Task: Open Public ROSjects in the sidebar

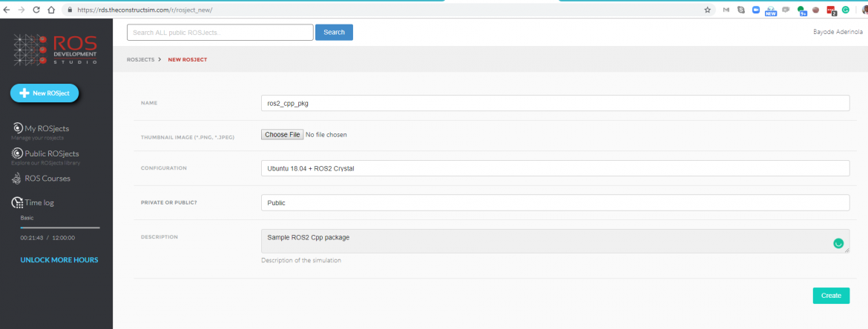Action: click(51, 153)
